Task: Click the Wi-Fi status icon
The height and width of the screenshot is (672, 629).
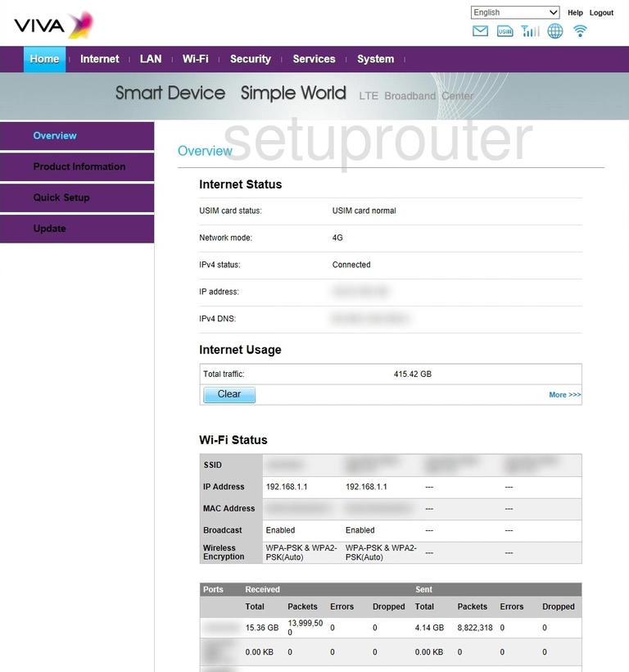Action: [580, 31]
